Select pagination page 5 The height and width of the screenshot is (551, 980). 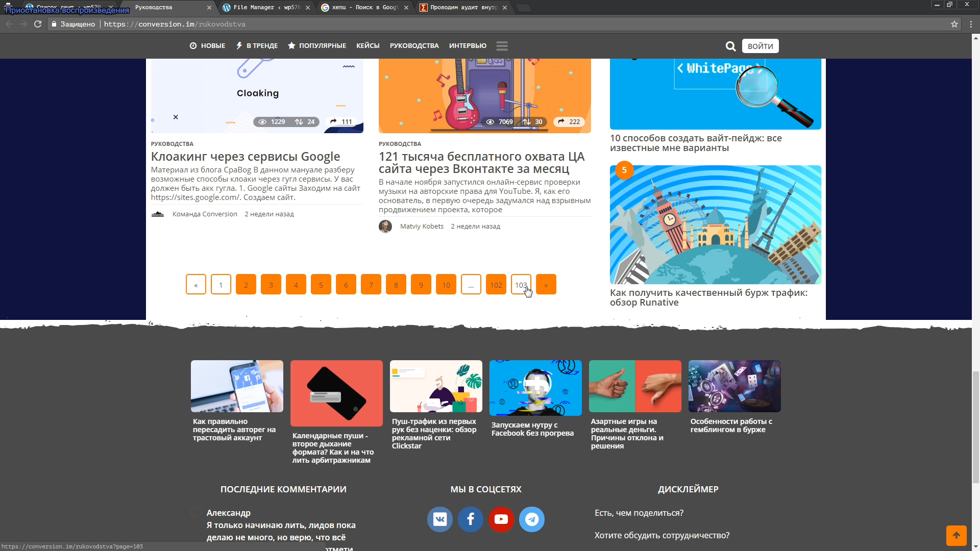point(321,285)
